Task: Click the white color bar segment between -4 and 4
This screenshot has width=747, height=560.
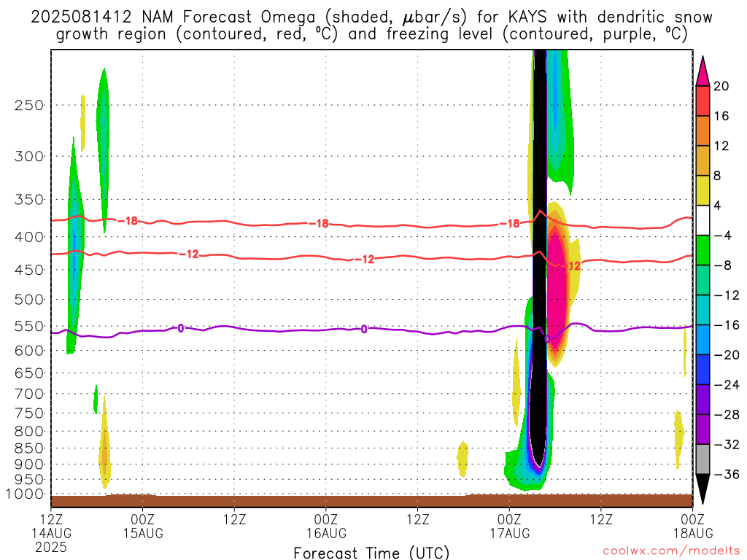Action: point(703,220)
